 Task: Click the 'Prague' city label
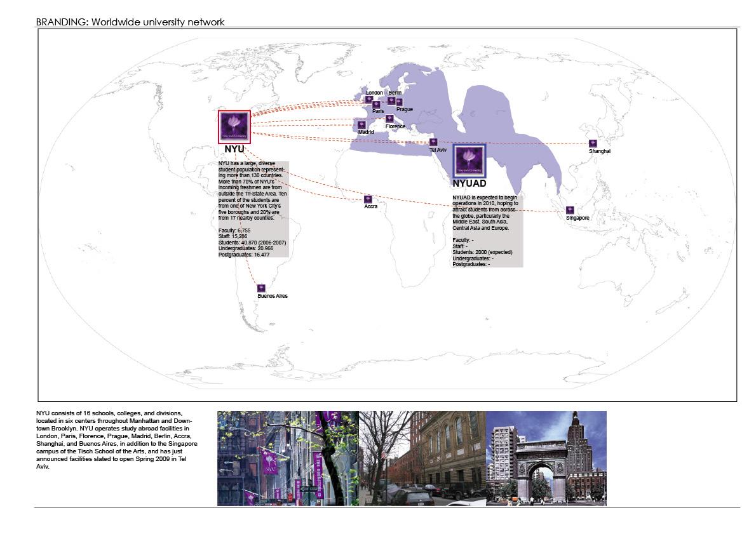coord(405,109)
